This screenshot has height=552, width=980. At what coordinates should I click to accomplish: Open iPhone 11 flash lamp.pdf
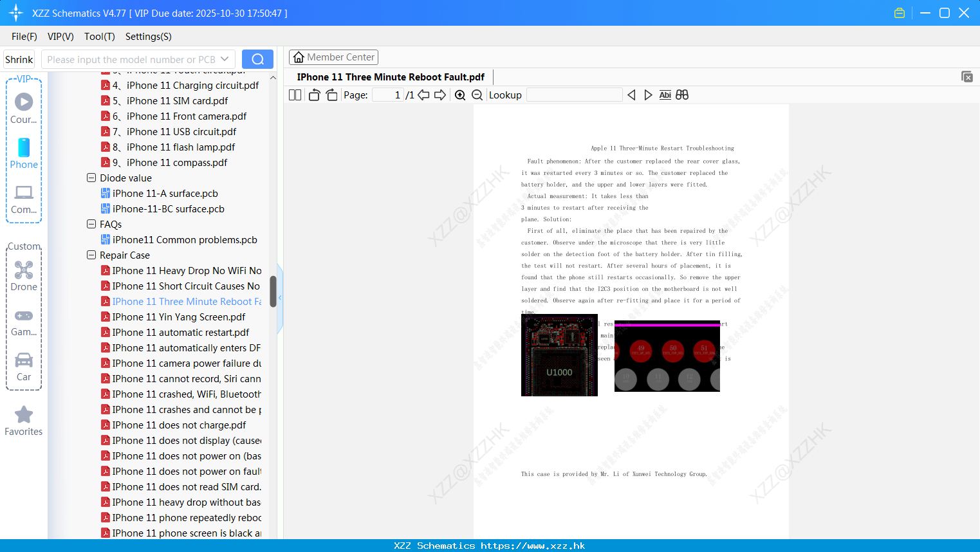pos(168,147)
